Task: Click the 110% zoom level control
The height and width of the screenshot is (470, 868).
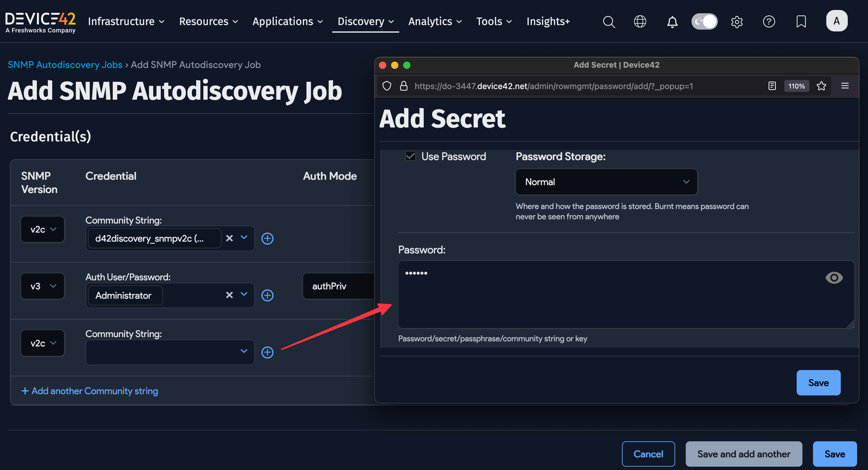Action: click(x=796, y=86)
